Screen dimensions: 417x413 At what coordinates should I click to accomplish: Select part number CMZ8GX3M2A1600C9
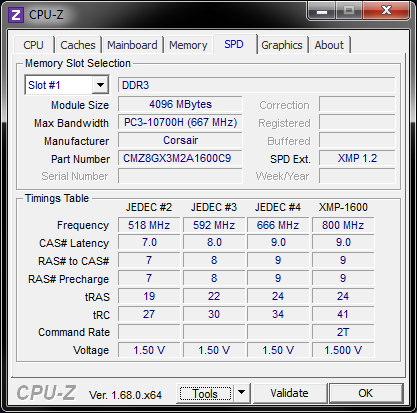point(180,158)
